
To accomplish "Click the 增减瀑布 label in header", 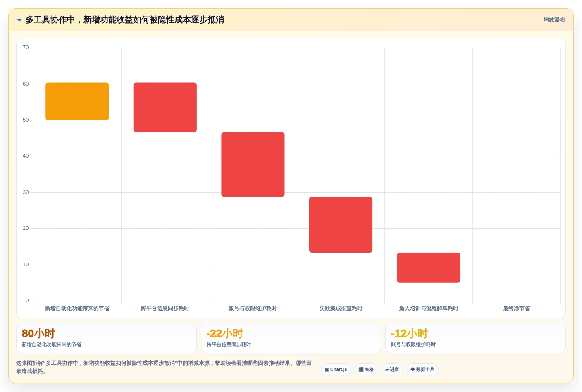I will [554, 20].
